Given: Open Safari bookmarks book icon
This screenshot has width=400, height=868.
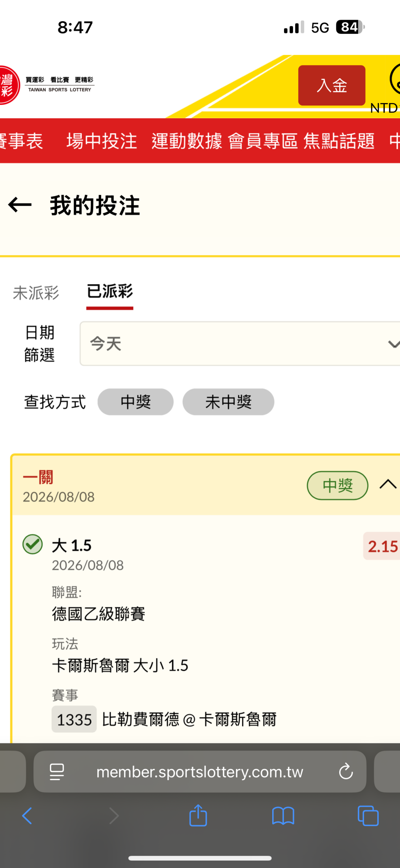Looking at the screenshot, I should (x=283, y=816).
